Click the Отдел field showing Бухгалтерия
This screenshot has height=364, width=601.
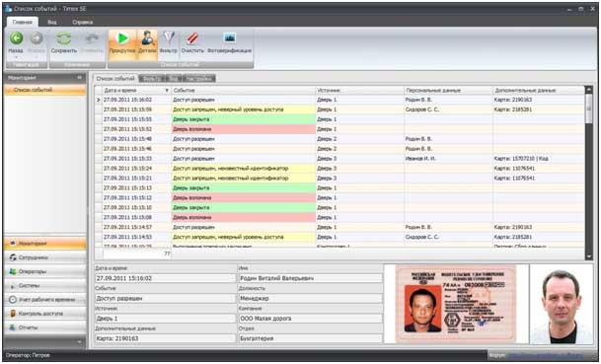[311, 338]
